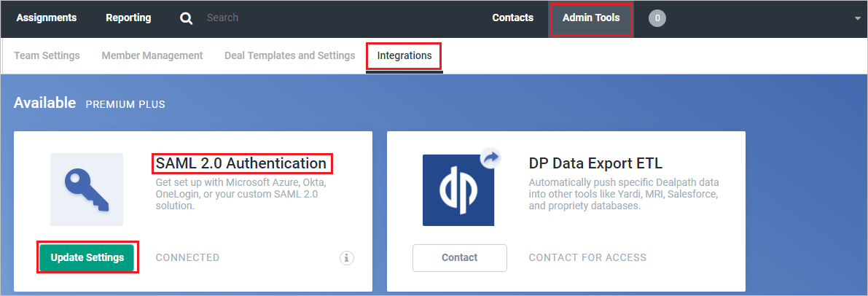Screen dimensions: 868x296
Task: Expand the account dropdown arrow in top bar
Action: (858, 18)
